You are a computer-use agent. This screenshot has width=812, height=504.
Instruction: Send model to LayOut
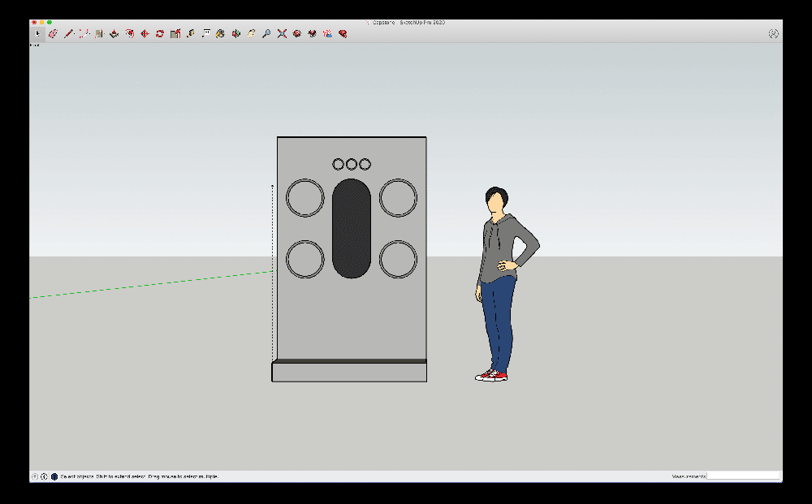point(328,33)
